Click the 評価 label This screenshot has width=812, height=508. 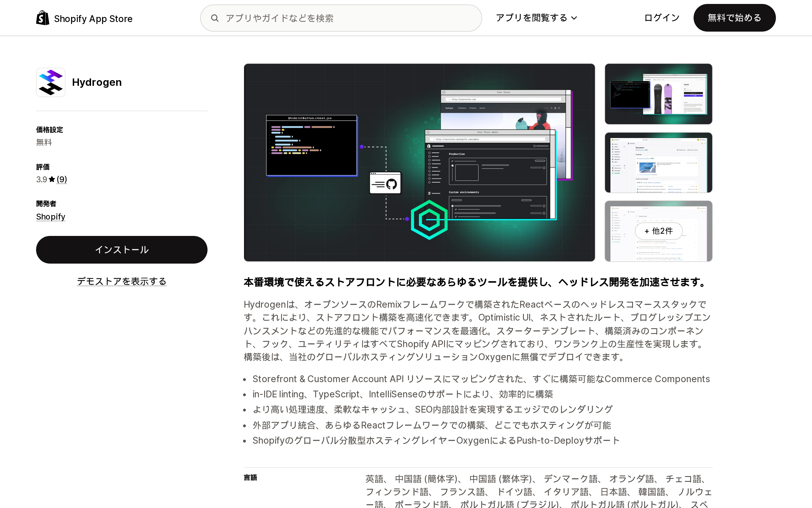pyautogui.click(x=43, y=167)
